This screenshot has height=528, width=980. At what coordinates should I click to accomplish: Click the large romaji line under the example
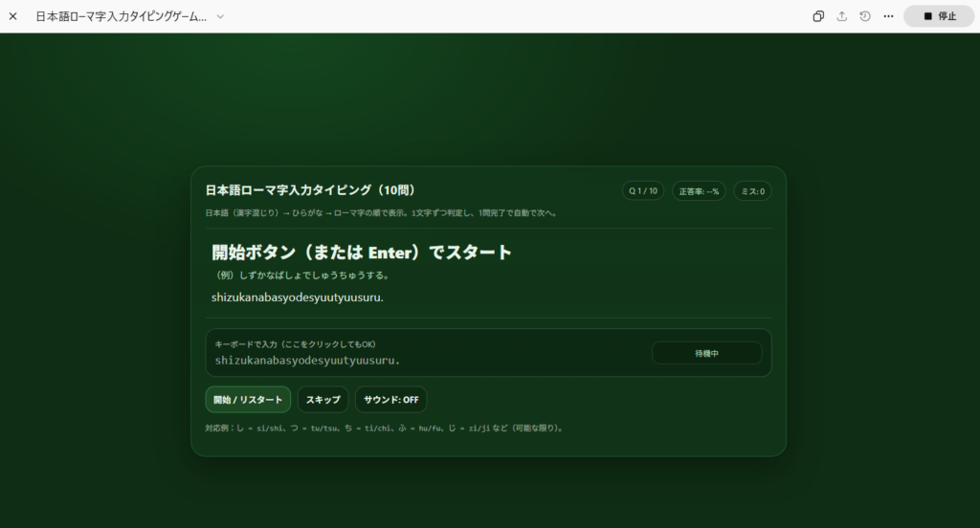pyautogui.click(x=298, y=297)
